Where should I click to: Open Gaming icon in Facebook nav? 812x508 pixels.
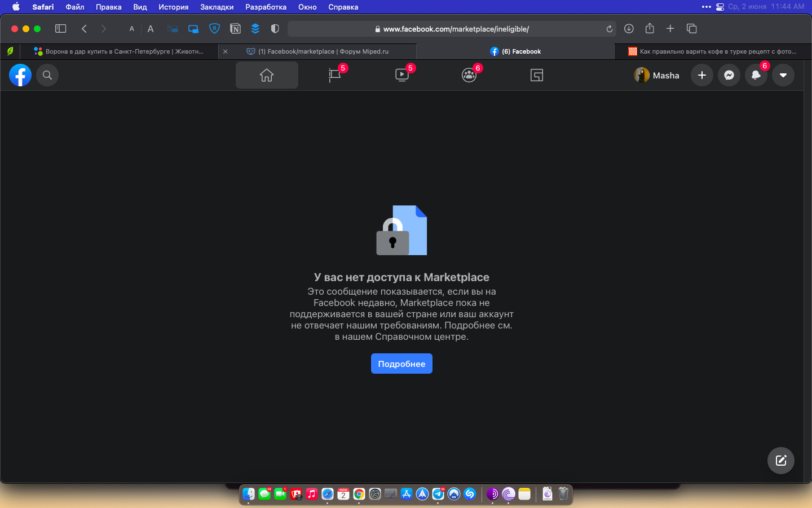(x=537, y=75)
